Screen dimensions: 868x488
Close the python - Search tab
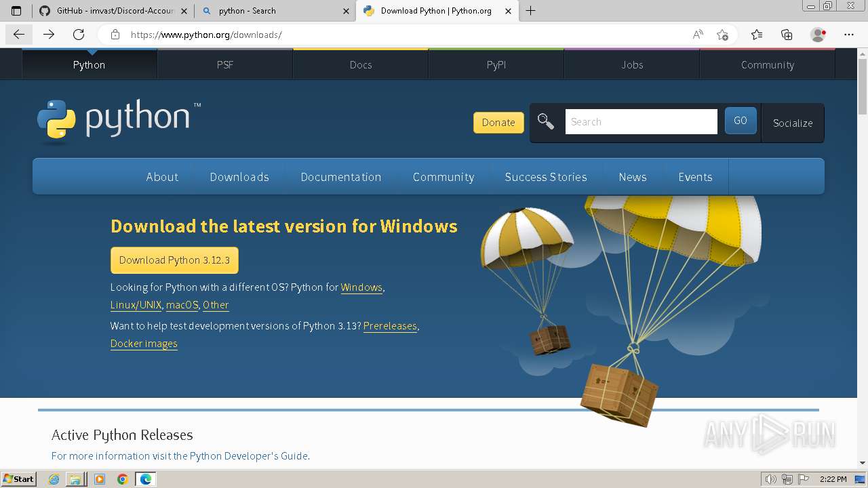point(346,11)
